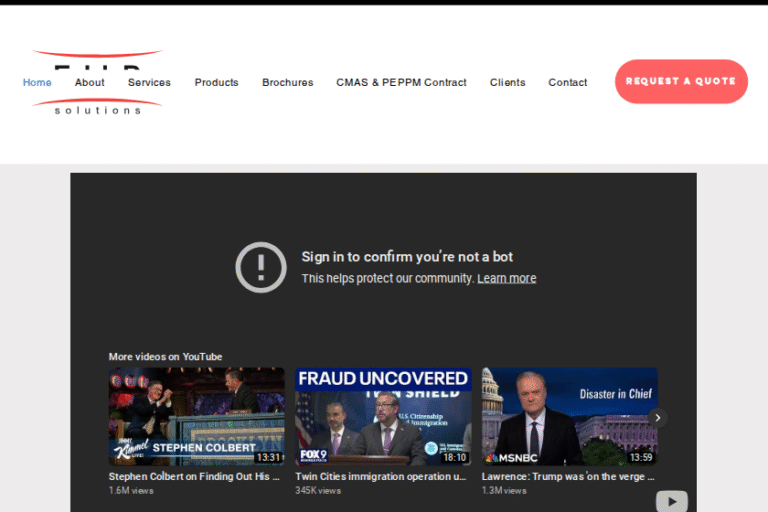Click 'Twin Cities immigration operation' video title
This screenshot has height=512, width=768.
click(381, 477)
